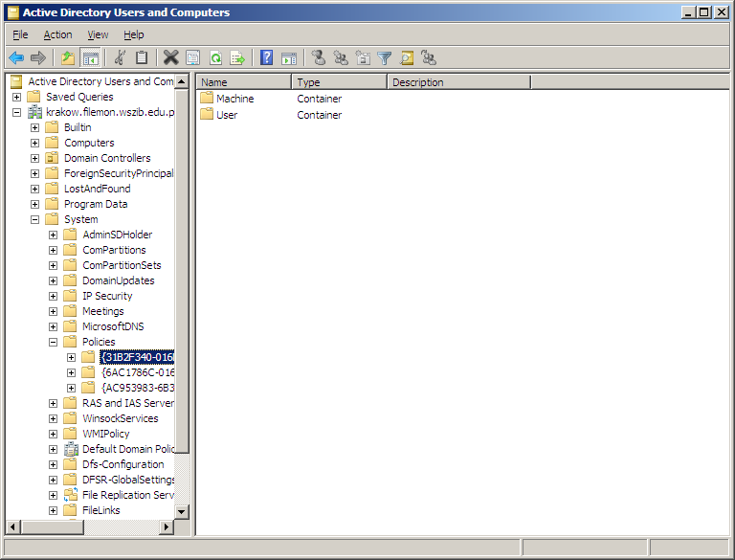Create a new organizational unit icon
This screenshot has height=560, width=735.
[363, 58]
